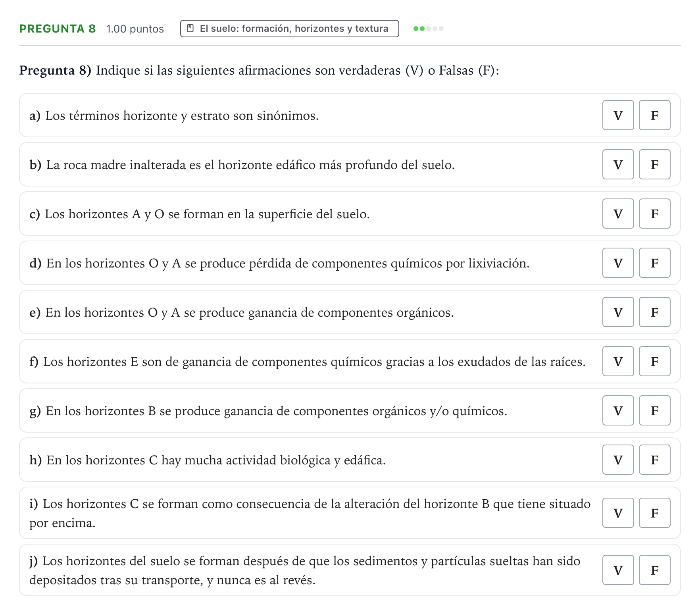Mark statement j) sedimentos as F
This screenshot has height=616, width=700.
click(654, 570)
